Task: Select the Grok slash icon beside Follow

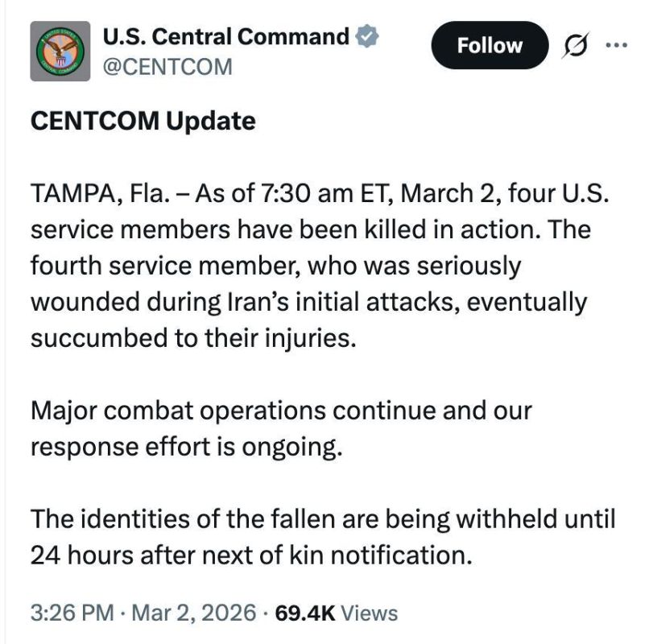Action: pyautogui.click(x=577, y=46)
